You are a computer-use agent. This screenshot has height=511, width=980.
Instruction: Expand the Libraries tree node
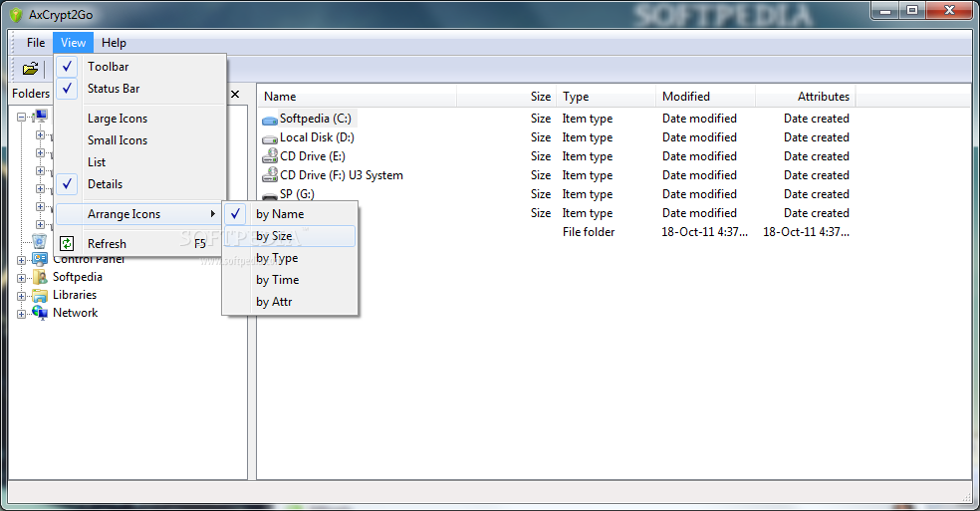[x=21, y=296]
